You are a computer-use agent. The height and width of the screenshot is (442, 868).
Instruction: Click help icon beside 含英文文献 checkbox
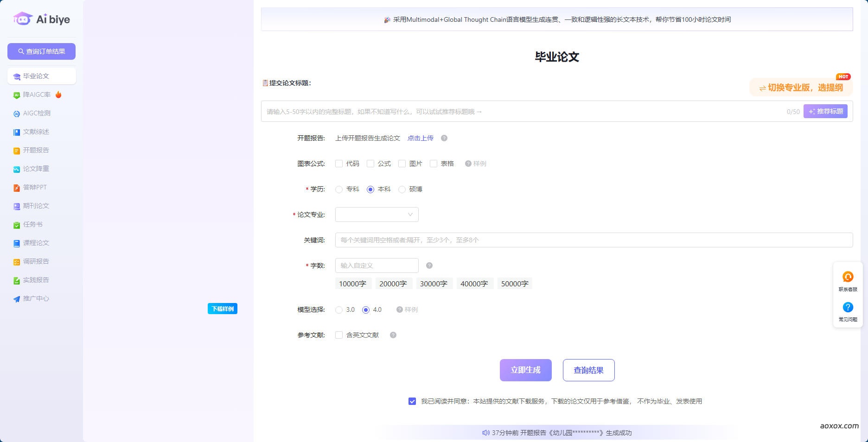393,335
